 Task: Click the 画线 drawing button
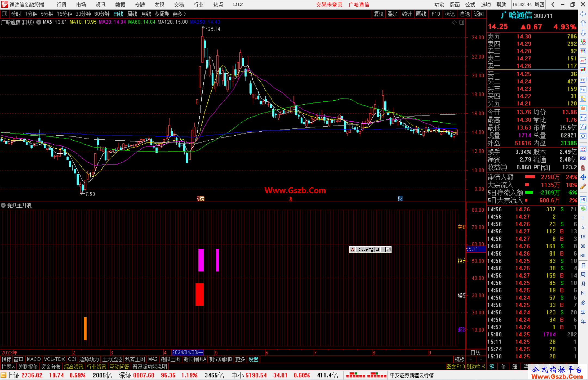point(421,14)
